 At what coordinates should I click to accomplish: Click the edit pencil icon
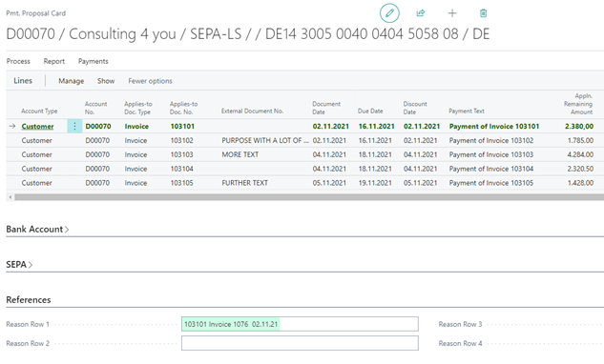389,13
